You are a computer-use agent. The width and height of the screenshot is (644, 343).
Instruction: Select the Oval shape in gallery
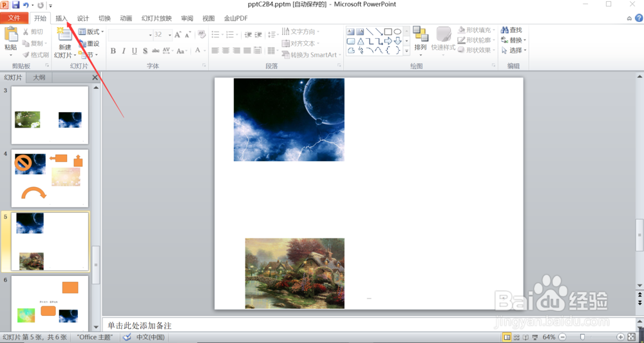397,32
